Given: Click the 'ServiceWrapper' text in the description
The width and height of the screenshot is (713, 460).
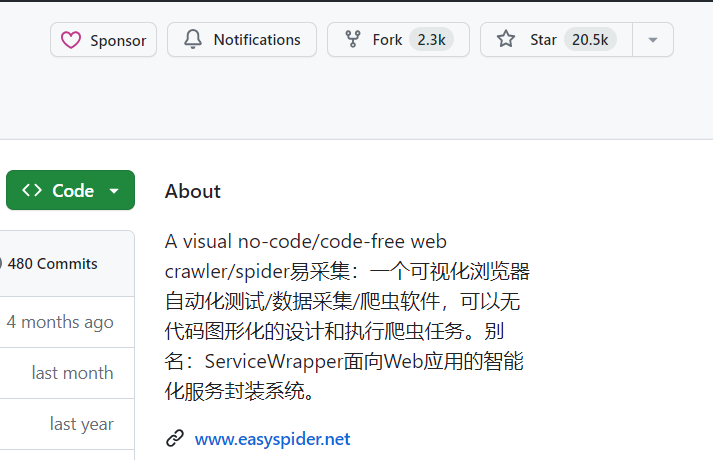Looking at the screenshot, I should (x=274, y=361).
